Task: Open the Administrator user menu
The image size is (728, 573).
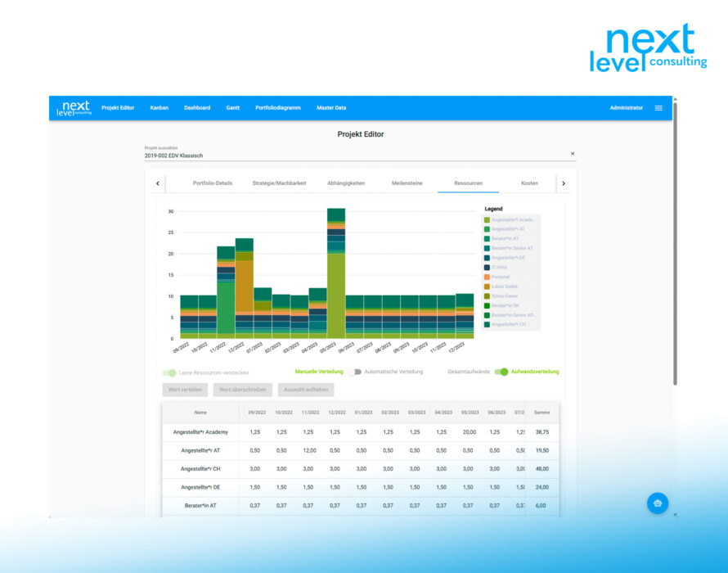Action: pyautogui.click(x=626, y=108)
